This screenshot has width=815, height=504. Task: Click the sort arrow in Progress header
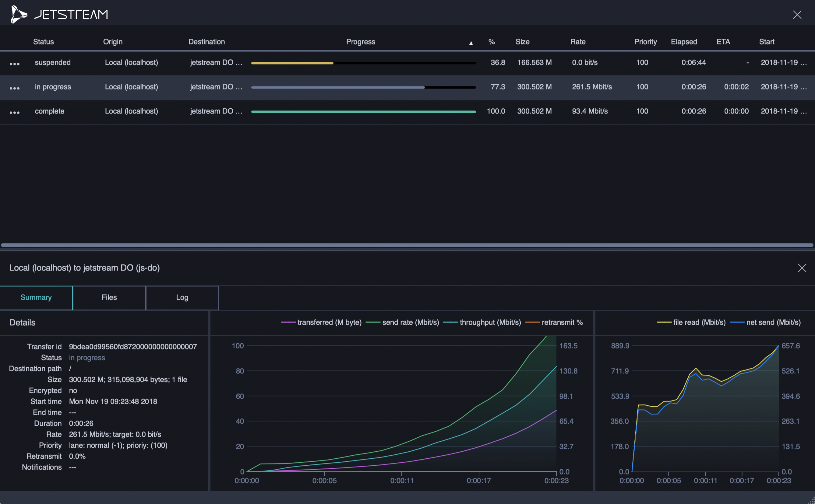click(471, 43)
